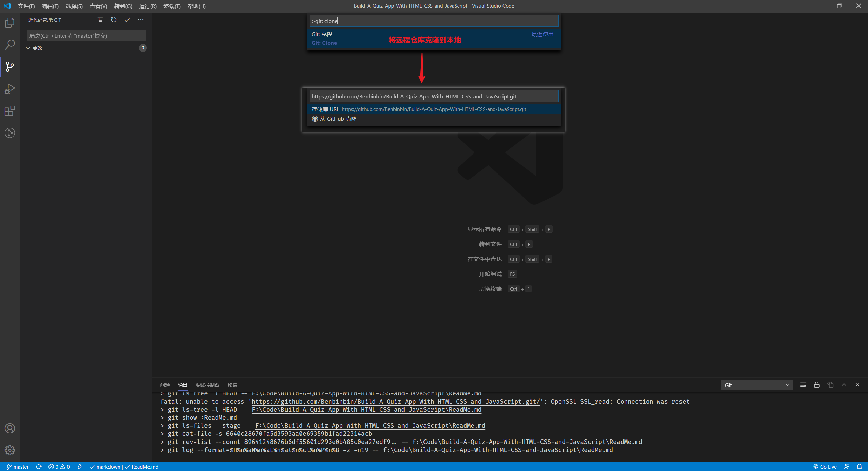This screenshot has height=471, width=868.
Task: Open output log file in editor
Action: pyautogui.click(x=830, y=385)
